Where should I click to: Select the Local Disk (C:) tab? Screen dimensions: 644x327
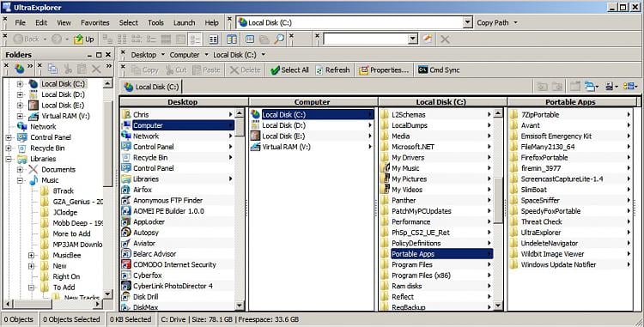[152, 87]
